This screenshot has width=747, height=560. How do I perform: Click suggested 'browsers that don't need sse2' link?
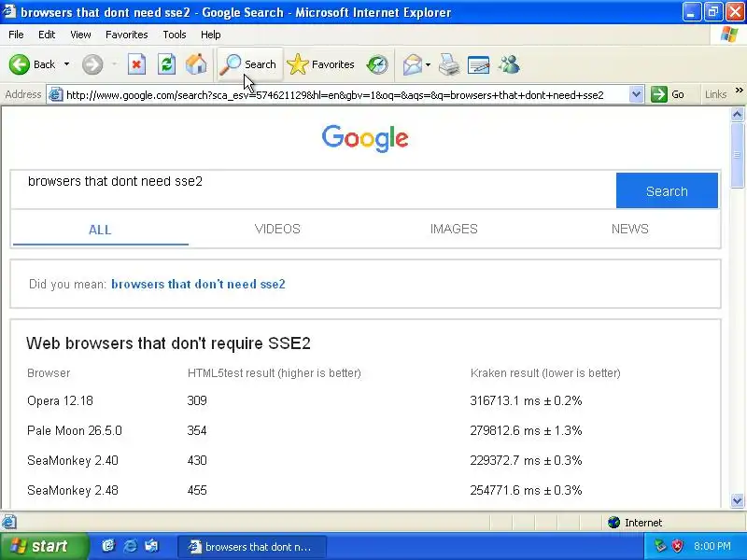tap(198, 285)
